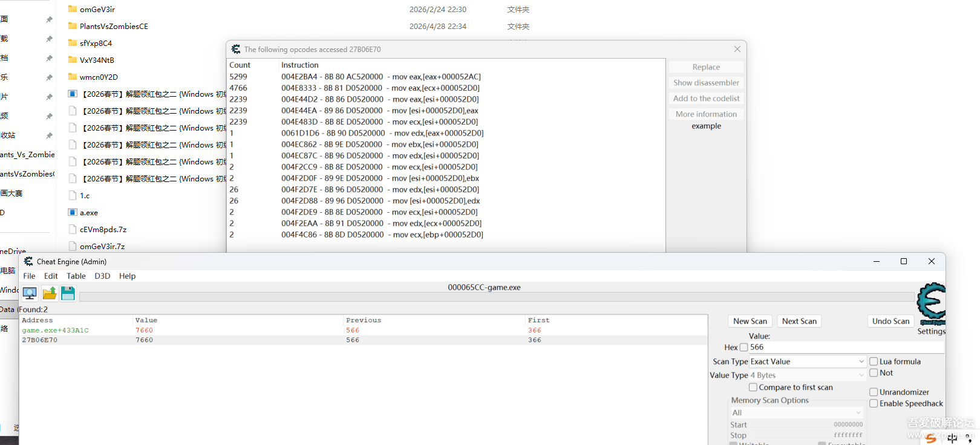Enable the Lua formula checkbox

[x=874, y=362]
